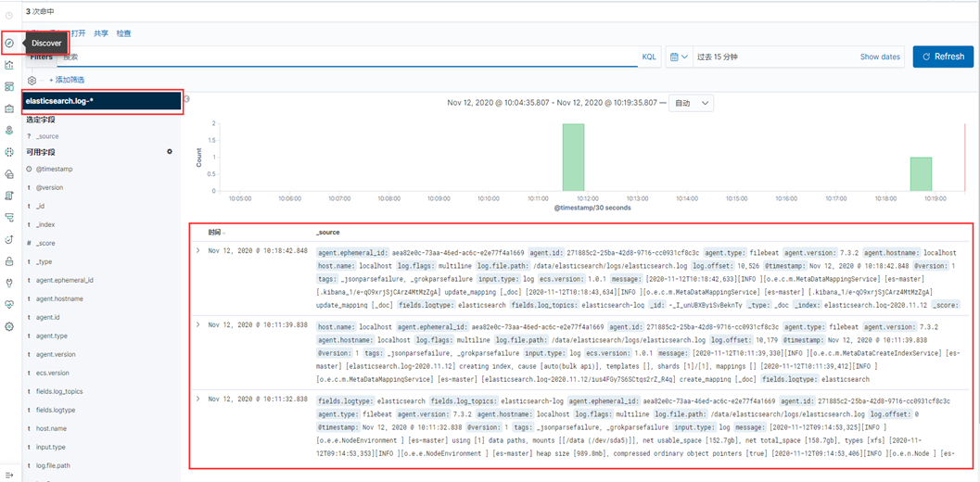Click the filter options gear icon
Screen dimensions: 980x482
tap(32, 80)
